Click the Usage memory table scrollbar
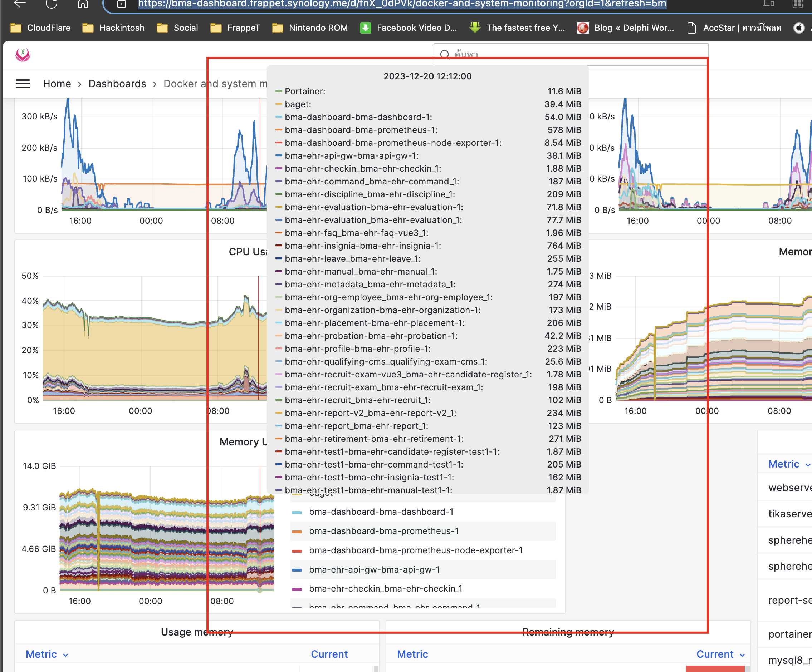812x672 pixels. click(x=376, y=668)
